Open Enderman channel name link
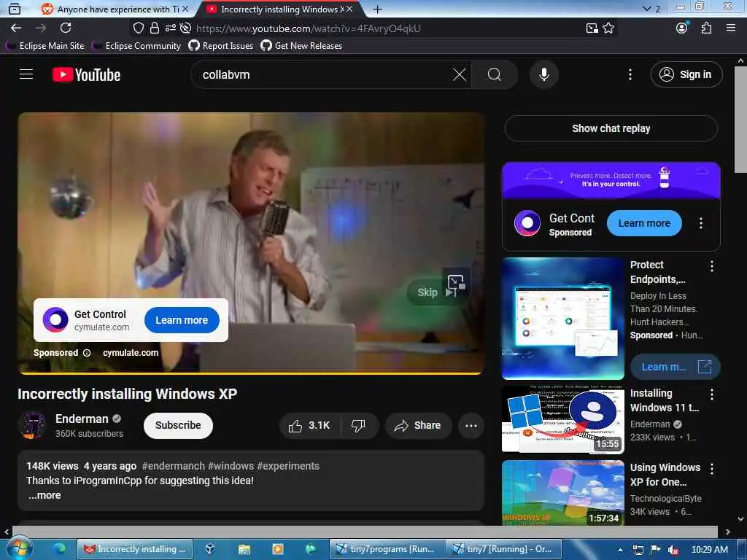 click(82, 419)
